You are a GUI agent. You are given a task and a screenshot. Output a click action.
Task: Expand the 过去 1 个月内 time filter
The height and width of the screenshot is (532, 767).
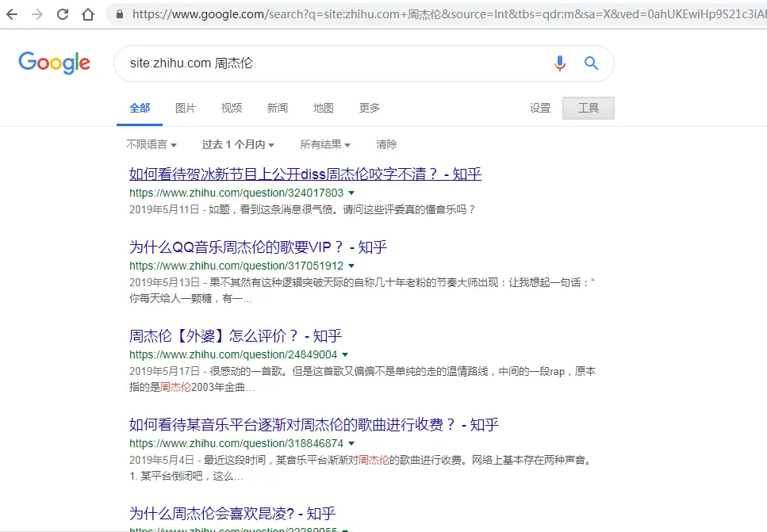(x=238, y=144)
